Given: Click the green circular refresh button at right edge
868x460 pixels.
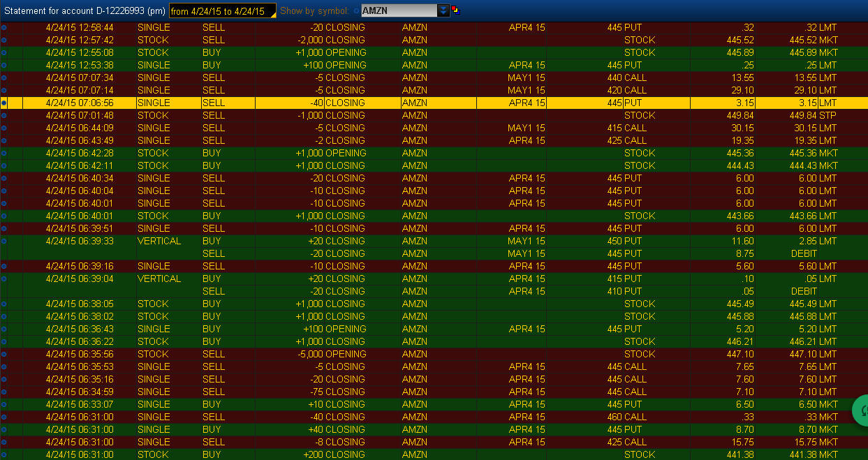Looking at the screenshot, I should tap(861, 410).
